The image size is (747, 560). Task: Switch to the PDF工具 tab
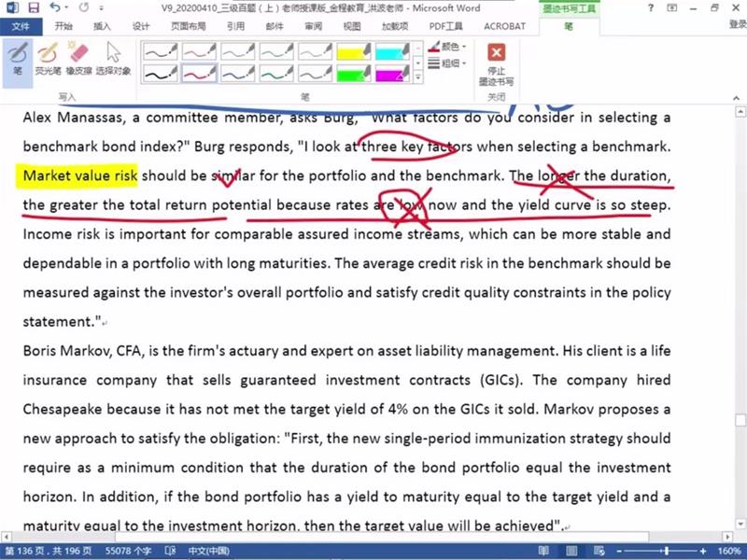click(x=446, y=26)
